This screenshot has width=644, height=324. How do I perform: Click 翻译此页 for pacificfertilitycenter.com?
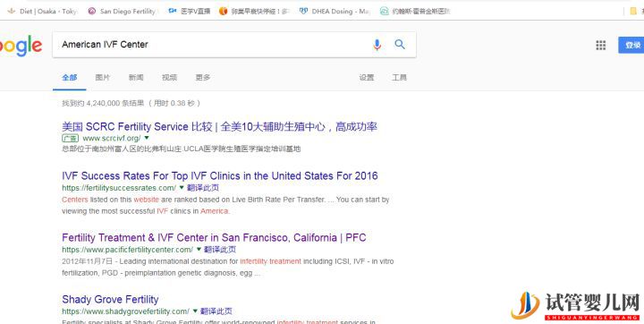[x=220, y=250]
